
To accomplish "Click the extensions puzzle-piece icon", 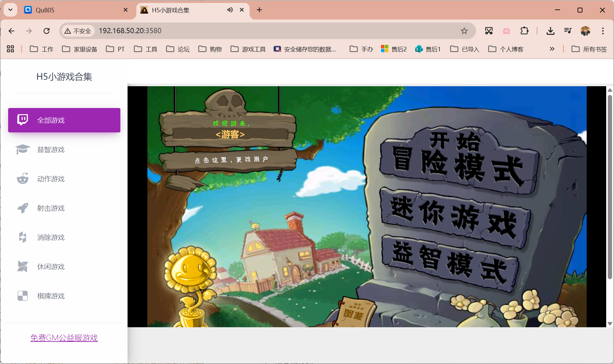I will point(525,31).
